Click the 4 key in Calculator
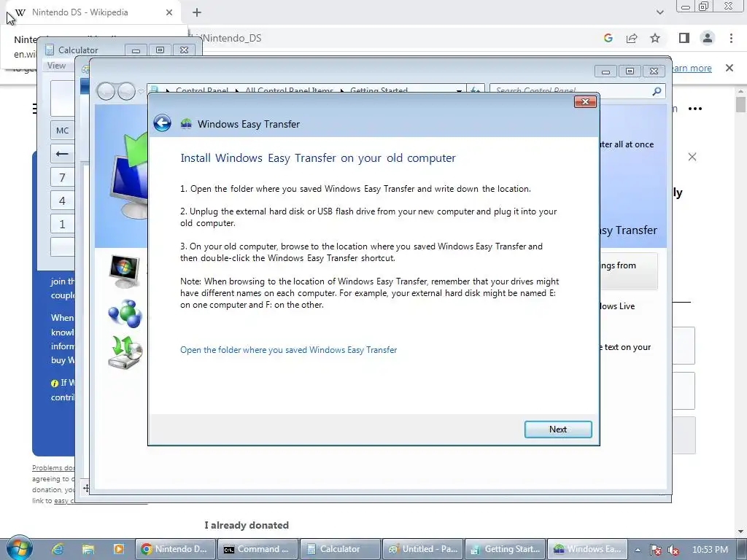 click(x=63, y=201)
